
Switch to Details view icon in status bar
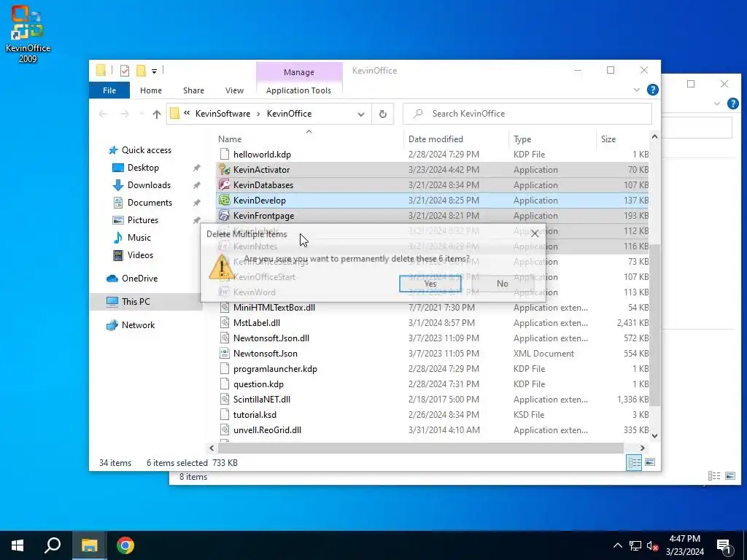(634, 462)
